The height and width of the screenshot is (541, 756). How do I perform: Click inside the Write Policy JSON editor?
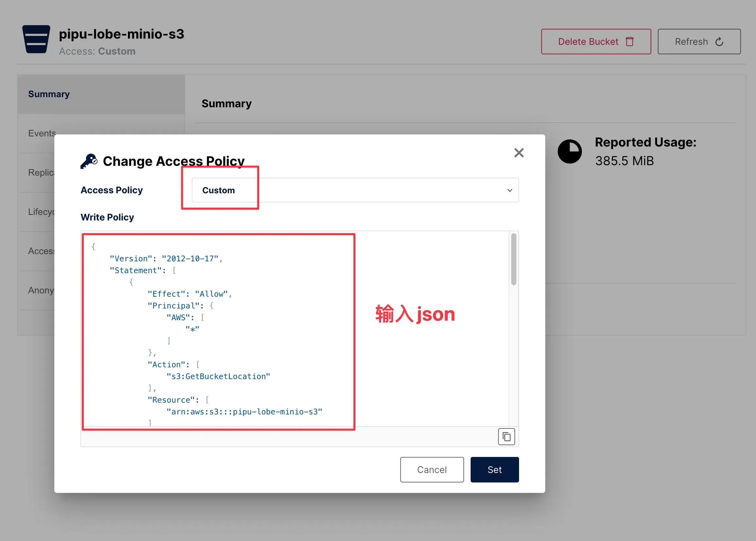295,329
